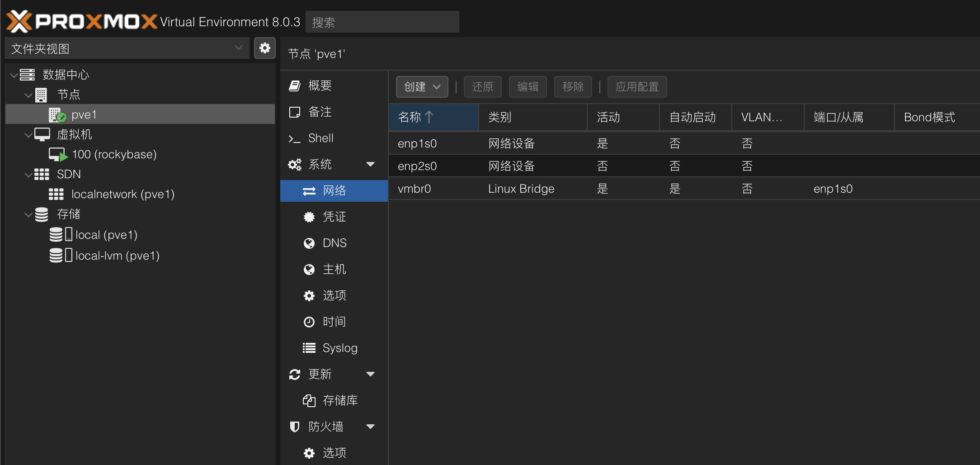Open the 时间 (Time) settings

click(x=334, y=322)
